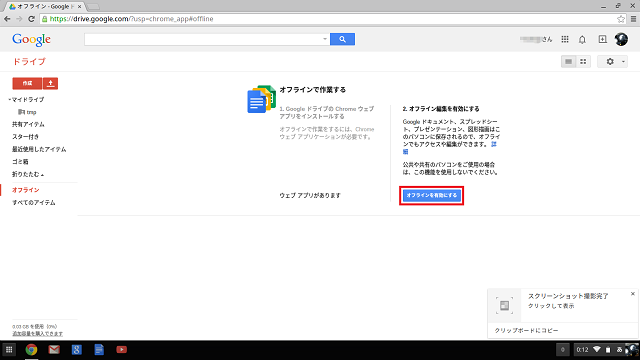Open Google Search from the shelf
This screenshot has width=640, height=360.
(x=76, y=350)
